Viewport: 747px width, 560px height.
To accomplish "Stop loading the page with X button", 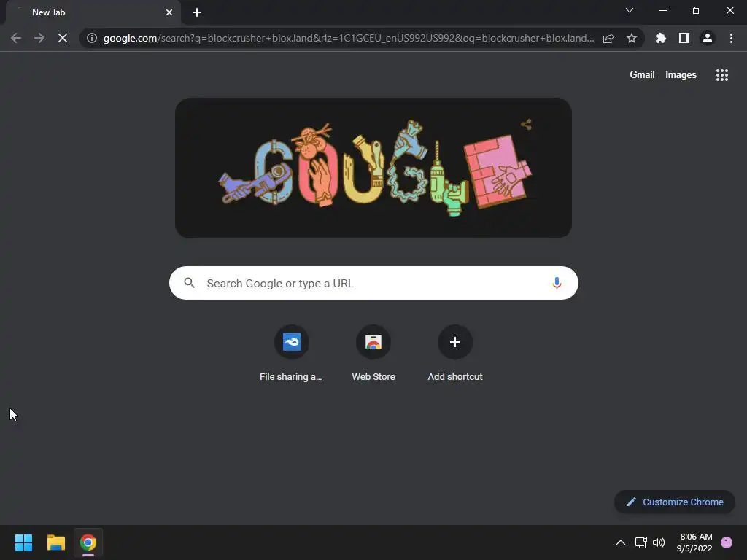I will pos(63,38).
